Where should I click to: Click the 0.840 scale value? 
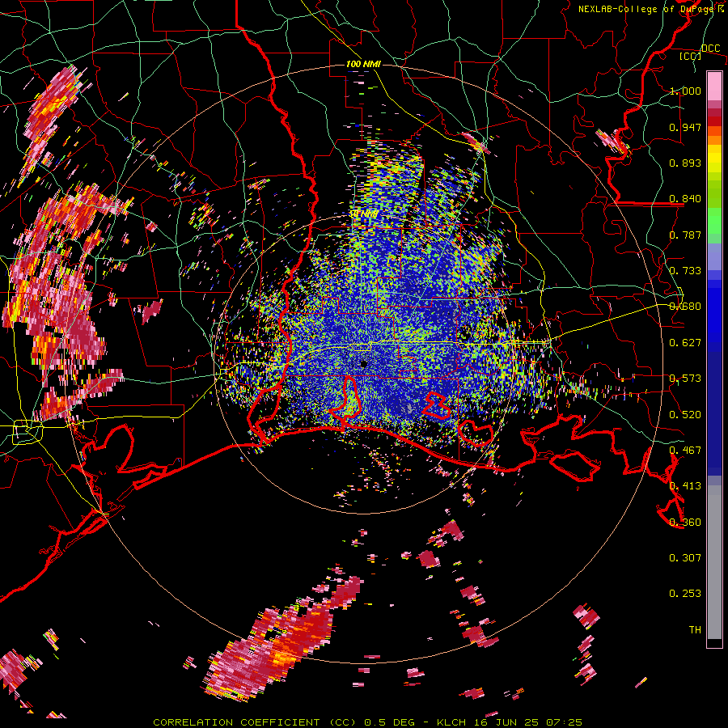click(685, 199)
